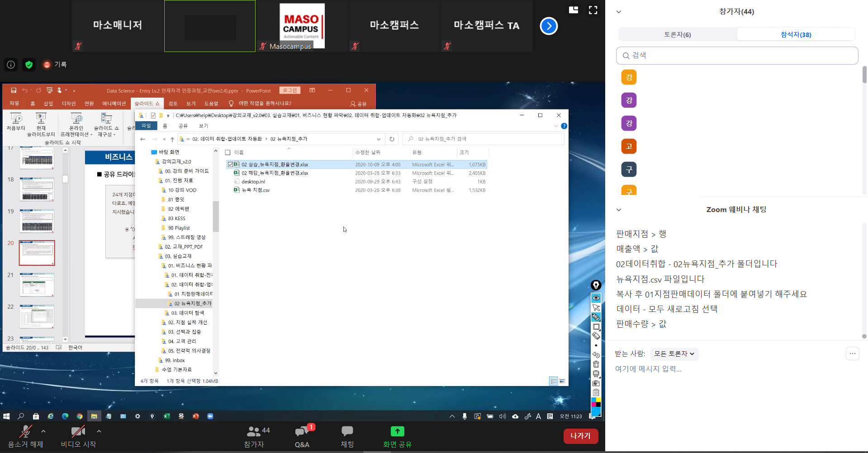Viewport: 868px width, 453px height.
Task: Click the Q&A icon with notification badge
Action: click(x=302, y=432)
